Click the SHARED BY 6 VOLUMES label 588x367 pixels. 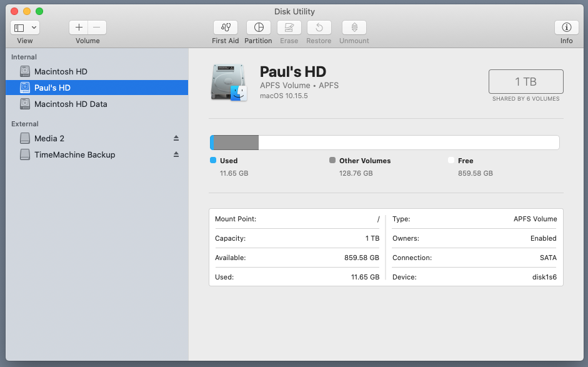click(526, 99)
